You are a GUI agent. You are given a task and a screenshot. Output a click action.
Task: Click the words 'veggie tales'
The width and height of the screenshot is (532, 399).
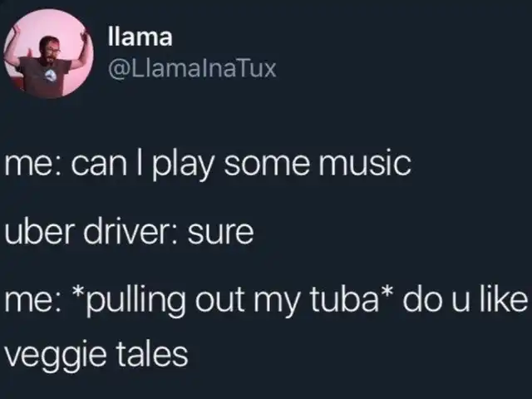(x=96, y=355)
